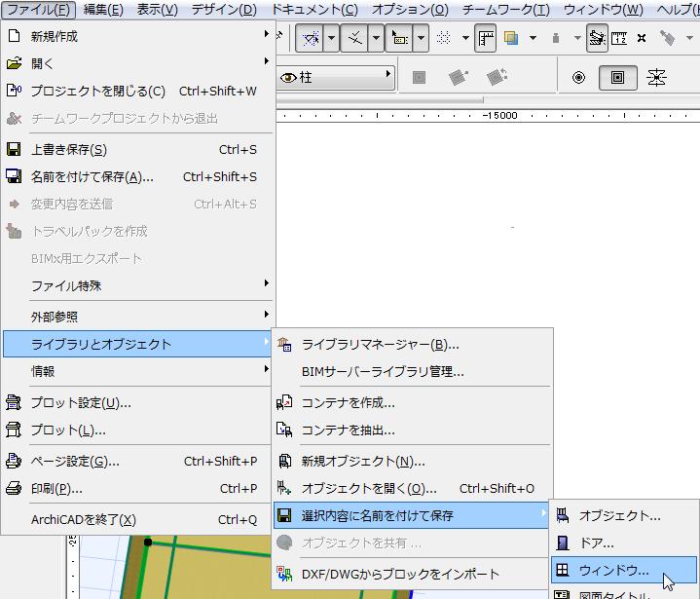Click the new document icon beside 新規作成
Screen dimensions: 700x599
(15, 36)
